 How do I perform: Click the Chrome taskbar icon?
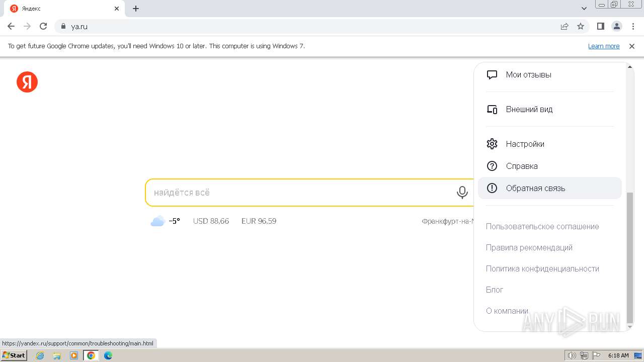[x=91, y=355]
